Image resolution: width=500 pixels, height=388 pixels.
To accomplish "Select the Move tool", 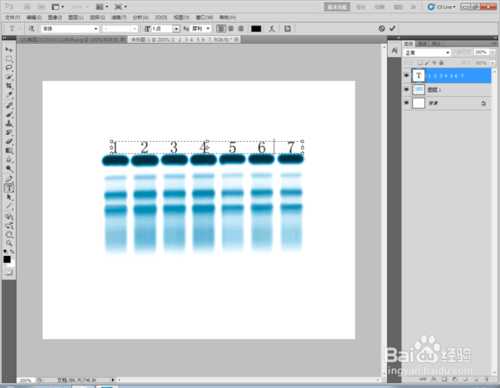I will pos(9,50).
